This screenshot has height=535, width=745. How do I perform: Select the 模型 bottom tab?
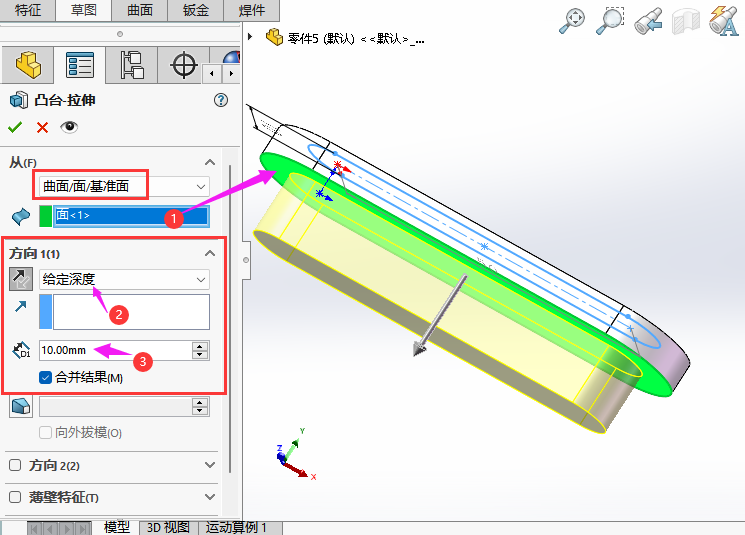pyautogui.click(x=117, y=527)
